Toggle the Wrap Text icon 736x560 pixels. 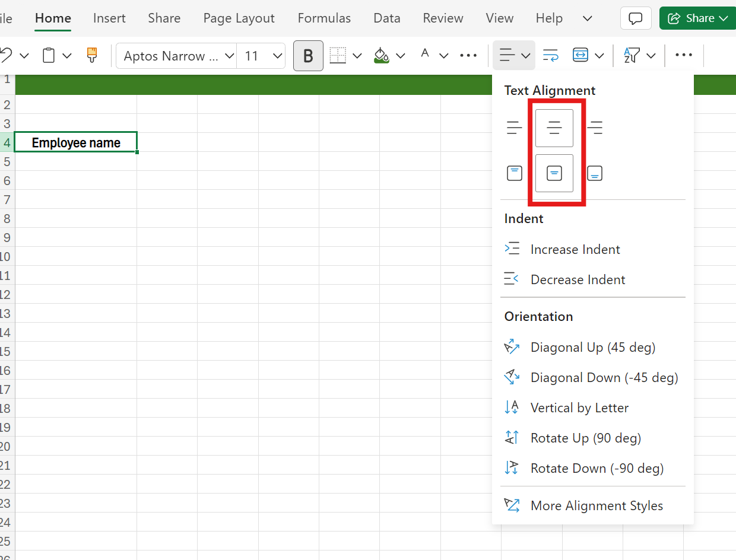[x=550, y=56]
